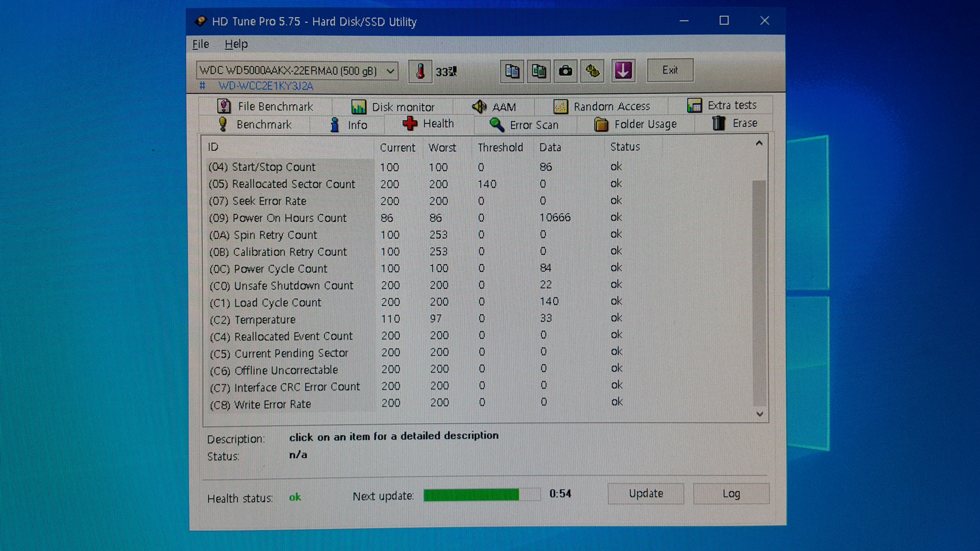The height and width of the screenshot is (551, 980).
Task: Open the drive selection dropdown
Action: [x=297, y=71]
